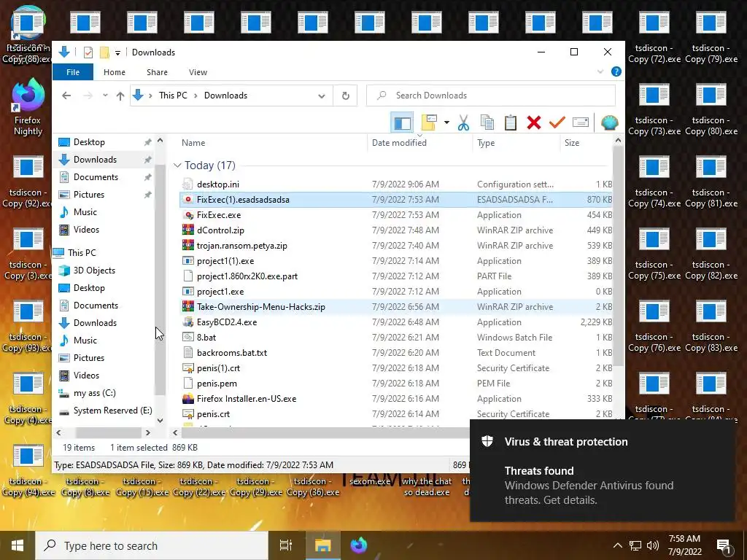747x560 pixels.
Task: Select the EasyBCD2.4.exe file
Action: (227, 322)
